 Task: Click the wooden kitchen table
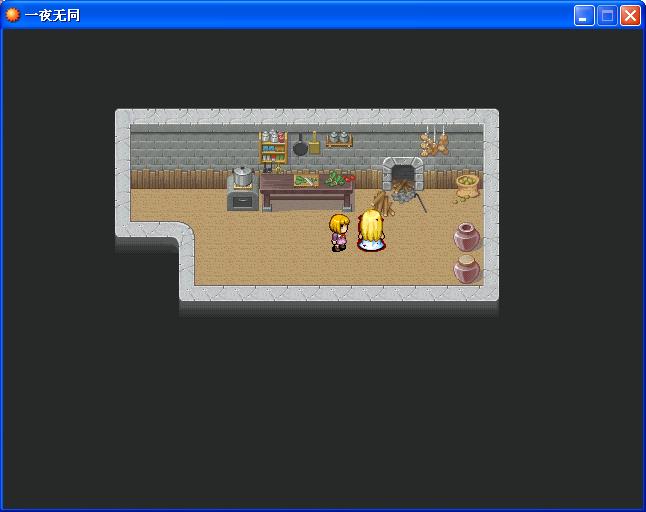point(307,192)
